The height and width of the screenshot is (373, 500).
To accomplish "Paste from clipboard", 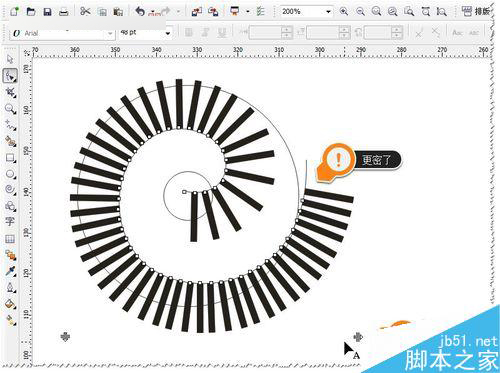I will pos(118,12).
